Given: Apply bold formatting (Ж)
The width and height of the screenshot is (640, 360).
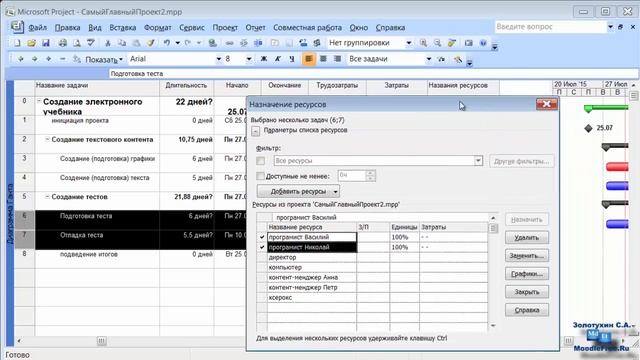Looking at the screenshot, I should tap(264, 59).
